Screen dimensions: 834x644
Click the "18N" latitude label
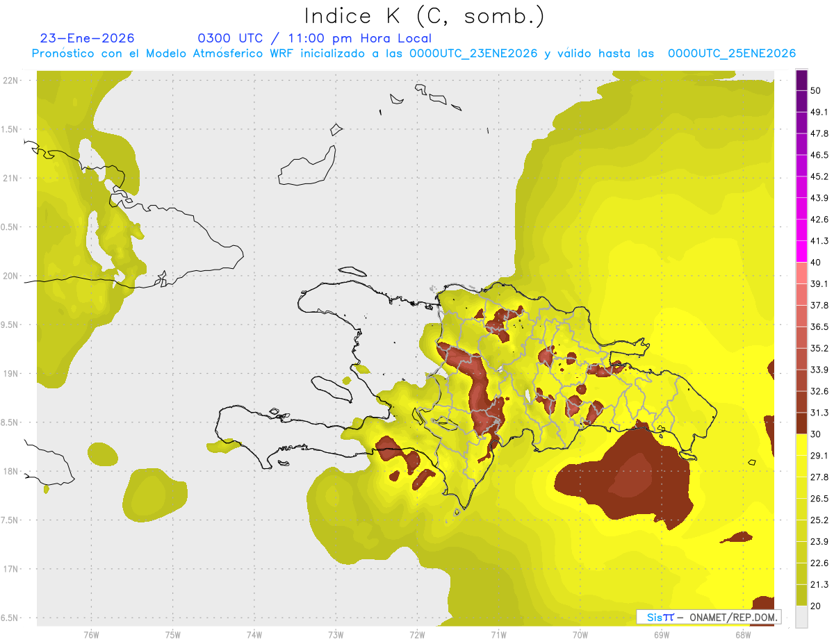[x=10, y=471]
